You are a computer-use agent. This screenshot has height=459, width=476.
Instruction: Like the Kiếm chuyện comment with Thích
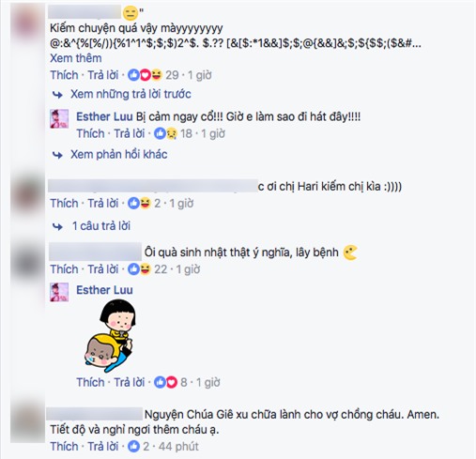(x=64, y=75)
